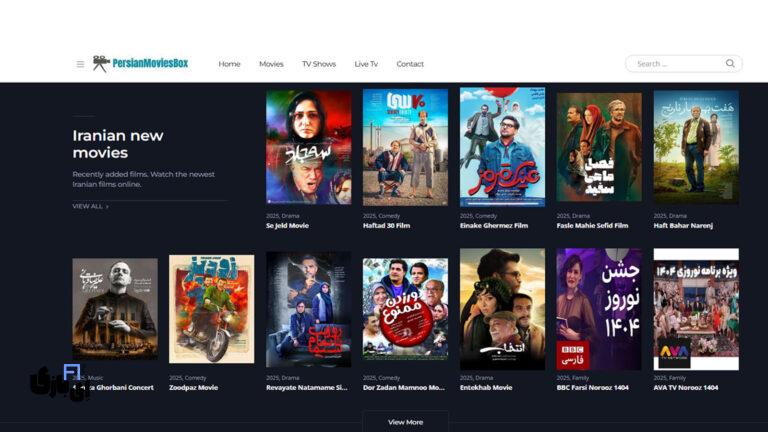Viewport: 768px width, 432px height.
Task: Focus the Search input field
Action: [x=684, y=64]
